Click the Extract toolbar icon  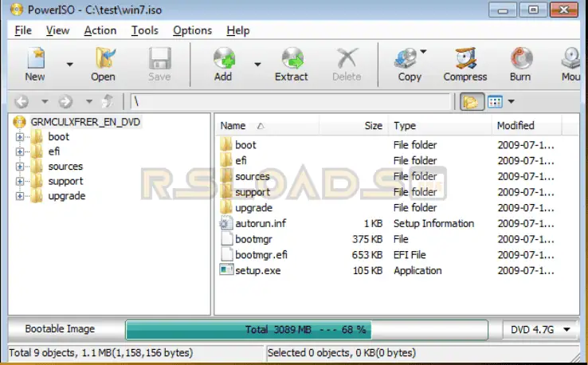[292, 58]
